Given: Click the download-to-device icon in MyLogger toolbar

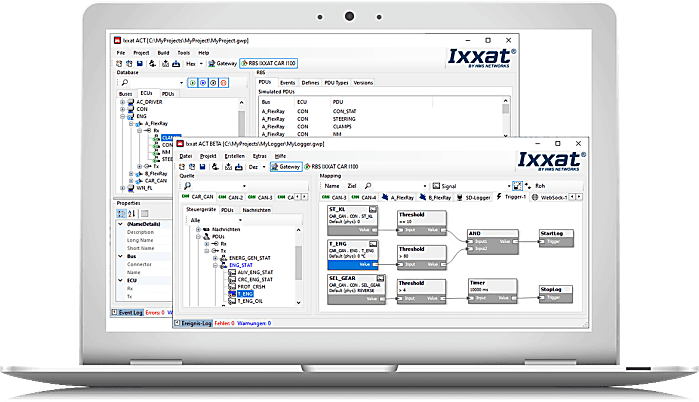Looking at the screenshot, I should coord(238,167).
